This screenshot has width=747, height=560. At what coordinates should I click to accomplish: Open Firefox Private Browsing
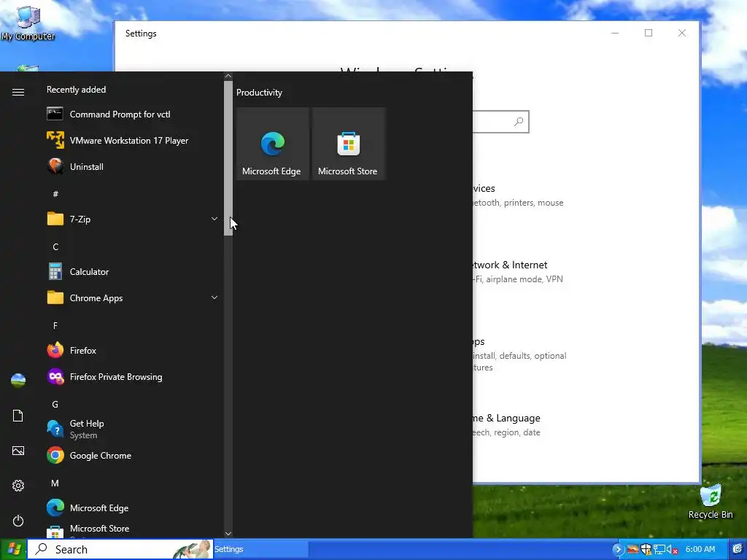132,377
